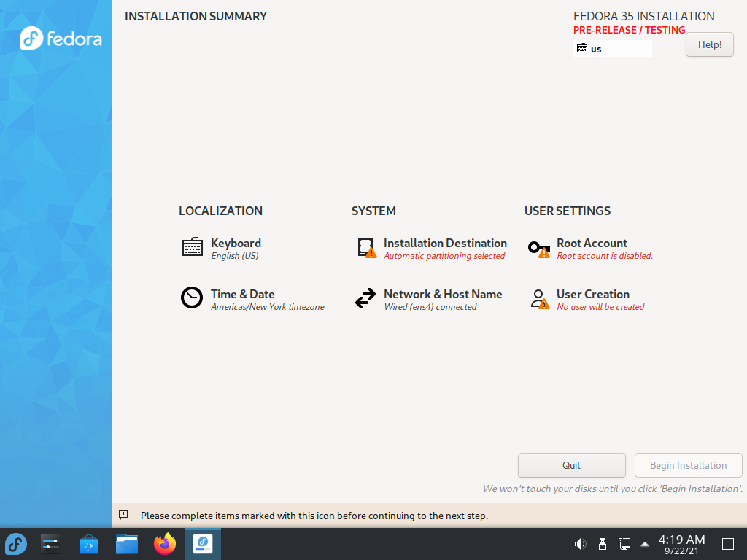747x560 pixels.
Task: Click the Time & Date clock icon
Action: click(x=192, y=298)
